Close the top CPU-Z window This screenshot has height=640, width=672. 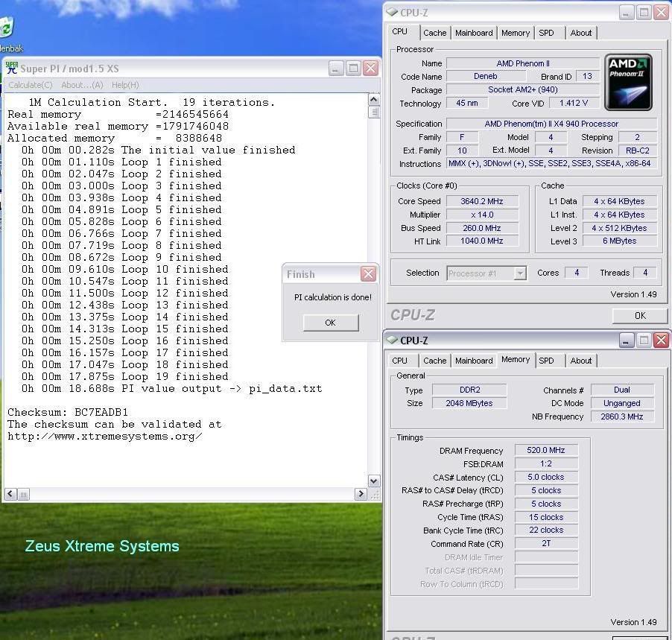662,13
